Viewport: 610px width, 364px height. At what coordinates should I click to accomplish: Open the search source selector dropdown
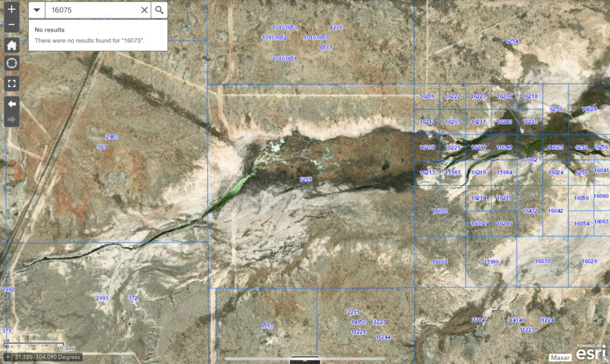coord(36,10)
